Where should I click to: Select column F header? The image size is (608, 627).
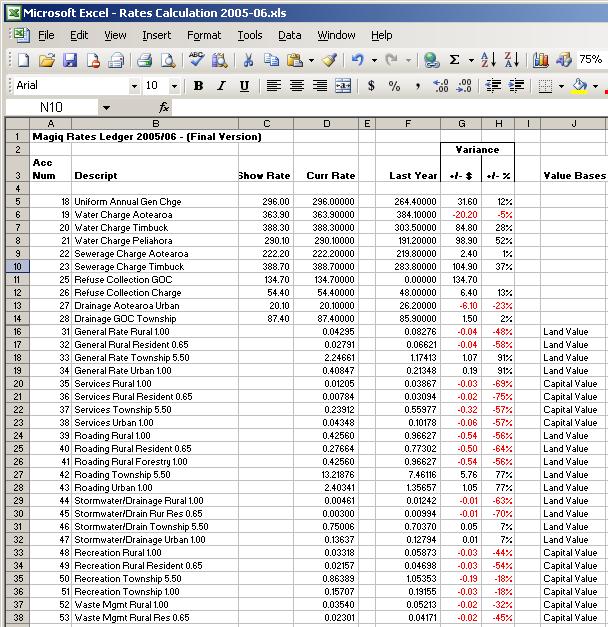(408, 124)
